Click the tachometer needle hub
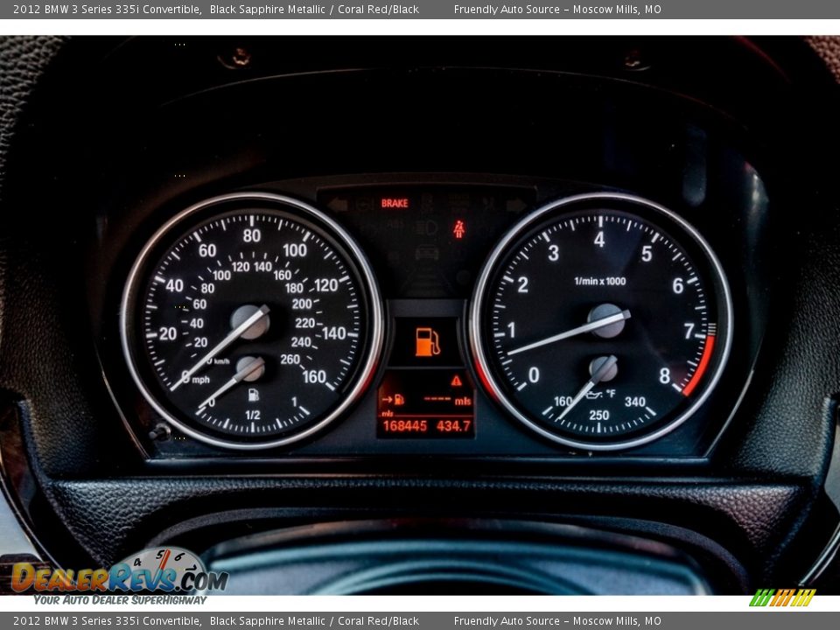The width and height of the screenshot is (840, 630). pos(606,321)
